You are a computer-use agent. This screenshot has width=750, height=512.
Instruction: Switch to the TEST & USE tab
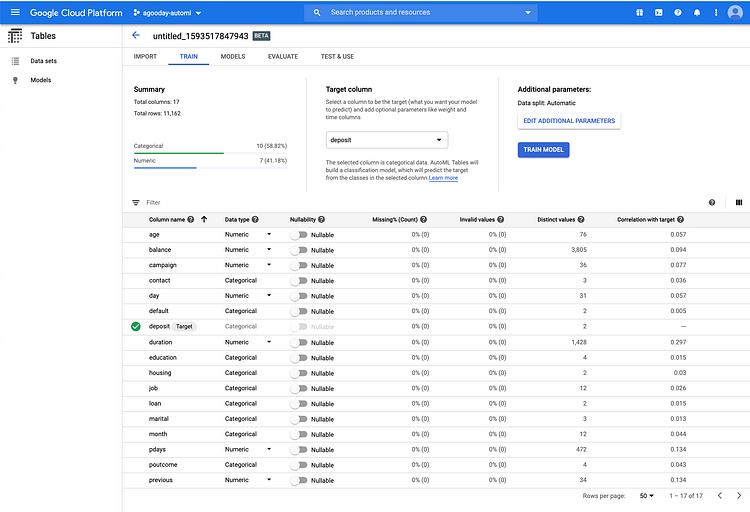337,56
